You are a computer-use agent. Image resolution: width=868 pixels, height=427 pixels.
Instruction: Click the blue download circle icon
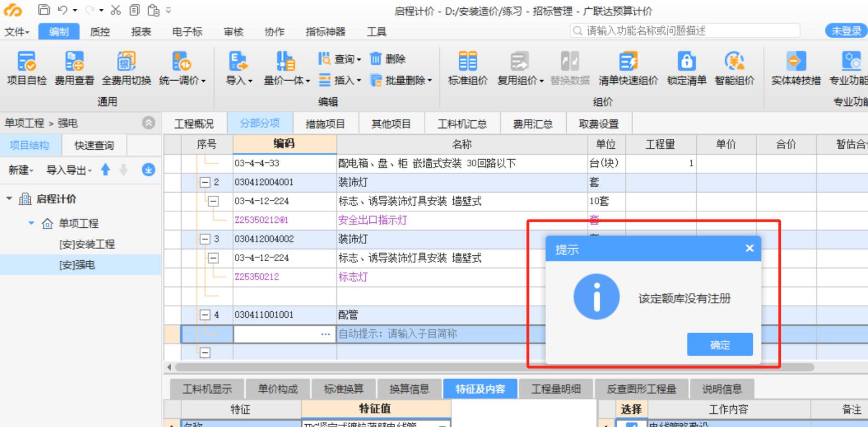click(148, 170)
